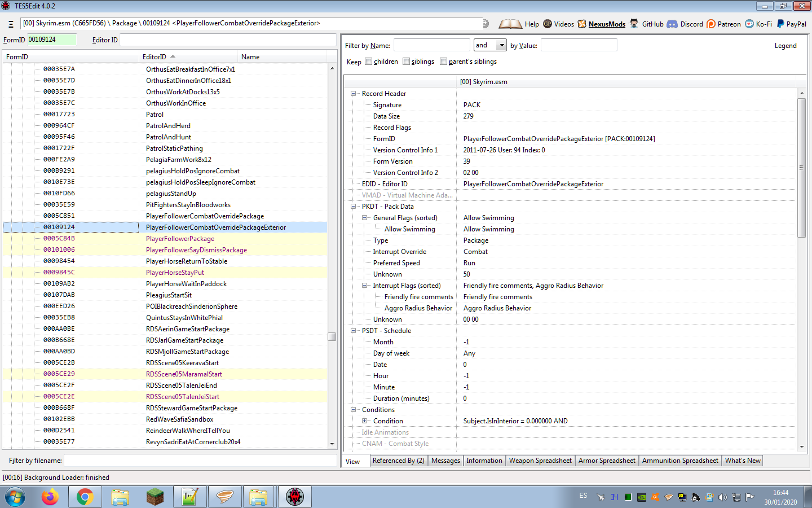Launch Chrome from the taskbar

[85, 497]
